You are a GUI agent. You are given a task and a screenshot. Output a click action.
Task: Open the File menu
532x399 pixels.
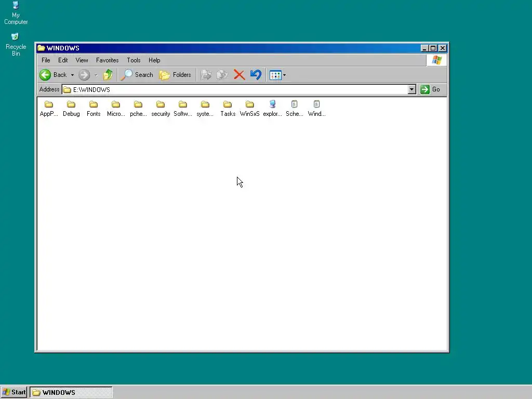coord(46,60)
